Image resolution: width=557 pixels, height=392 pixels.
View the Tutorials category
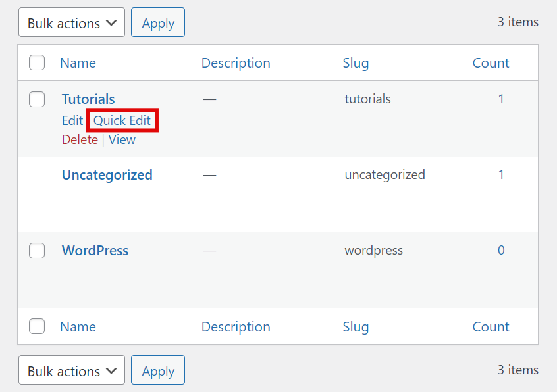(x=122, y=139)
